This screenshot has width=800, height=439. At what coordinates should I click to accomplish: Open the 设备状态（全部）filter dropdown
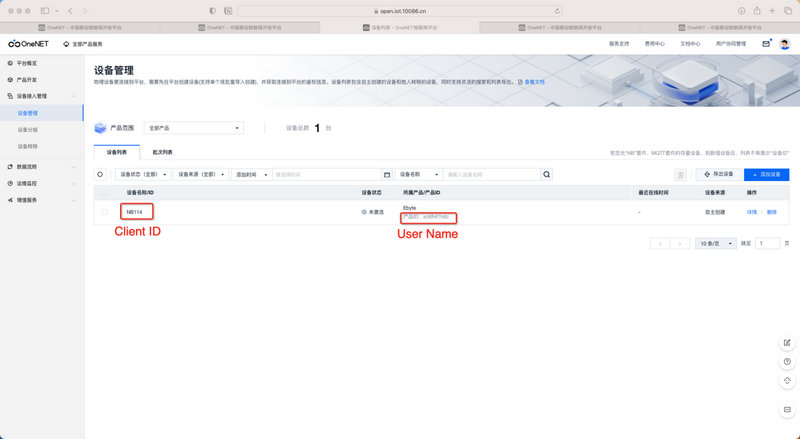[143, 175]
